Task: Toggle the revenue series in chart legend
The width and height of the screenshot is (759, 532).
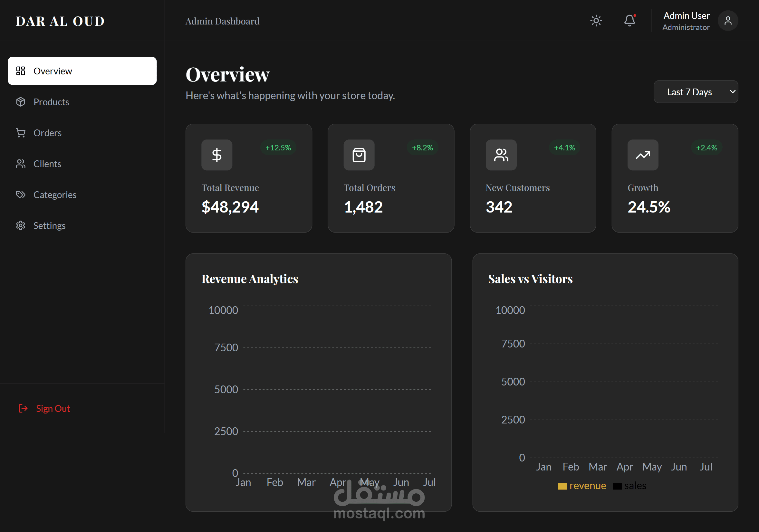Action: pyautogui.click(x=582, y=486)
